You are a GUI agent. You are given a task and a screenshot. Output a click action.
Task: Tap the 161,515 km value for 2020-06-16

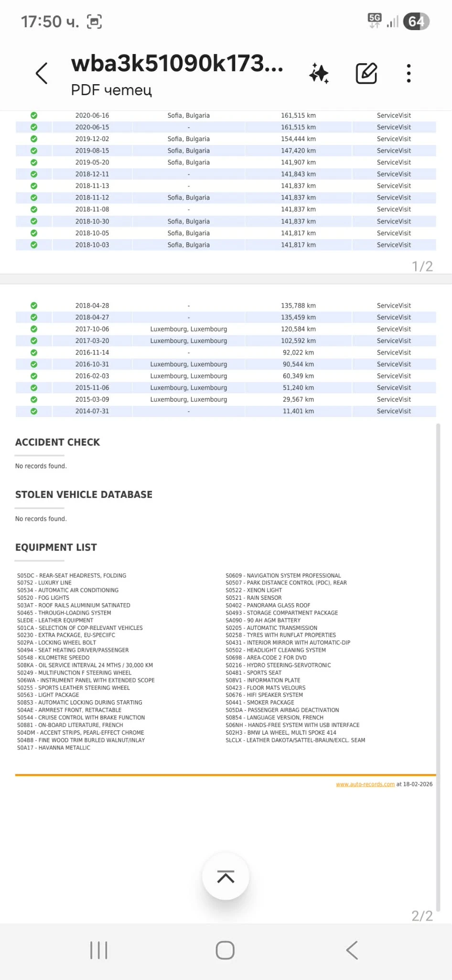pyautogui.click(x=298, y=115)
